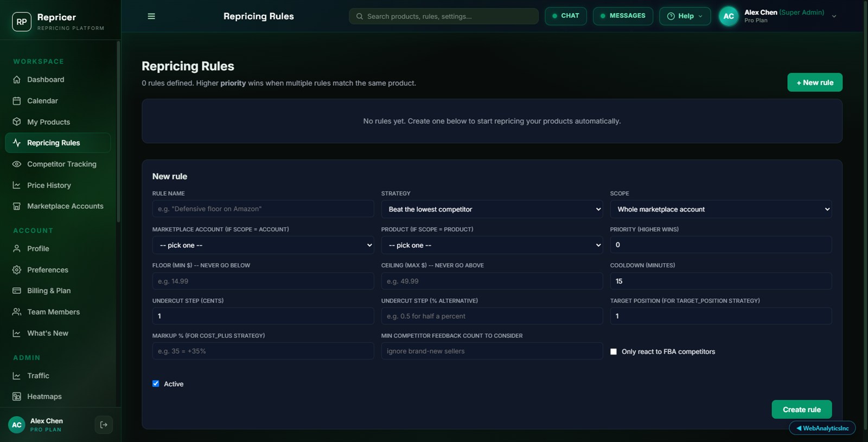This screenshot has height=442, width=868.
Task: Click the logout icon beside Alex Chen
Action: (x=104, y=425)
